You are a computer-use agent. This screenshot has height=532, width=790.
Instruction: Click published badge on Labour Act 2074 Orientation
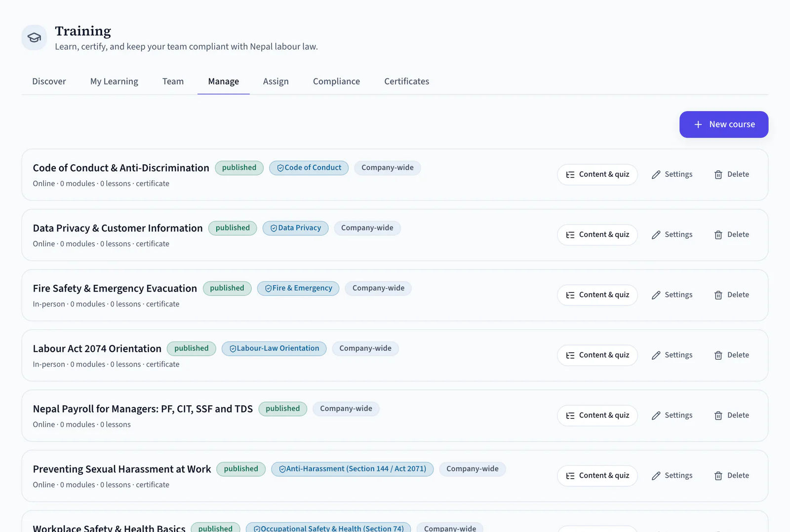[x=192, y=348]
